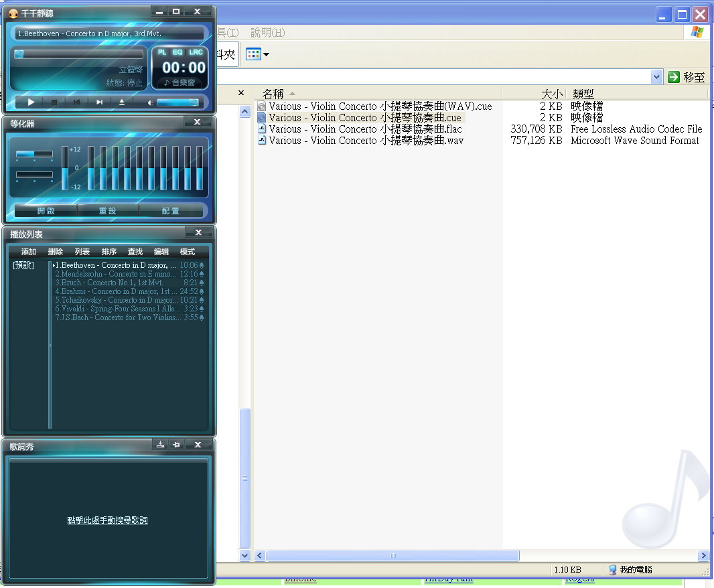Skip to the next track
Image resolution: width=714 pixels, height=588 pixels.
(99, 102)
